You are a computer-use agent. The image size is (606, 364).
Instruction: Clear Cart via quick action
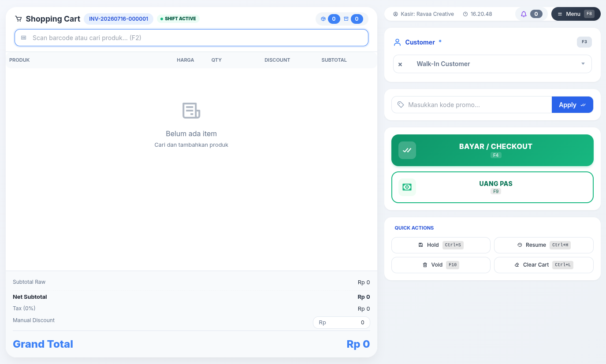[543, 265]
